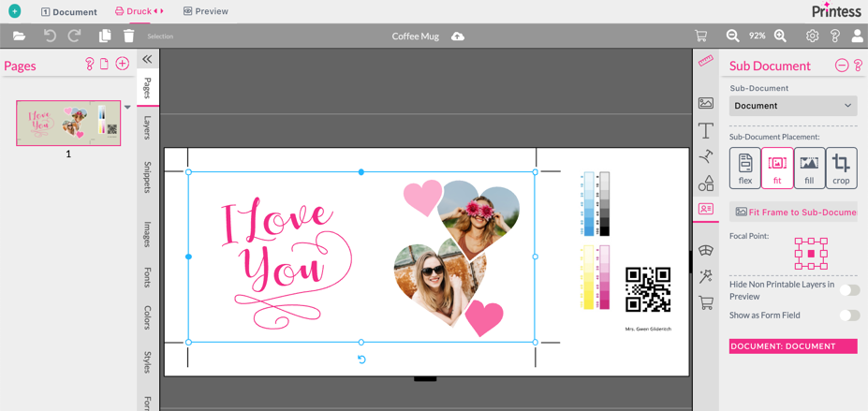The width and height of the screenshot is (868, 411).
Task: Switch to the Preview tab
Action: tap(205, 11)
